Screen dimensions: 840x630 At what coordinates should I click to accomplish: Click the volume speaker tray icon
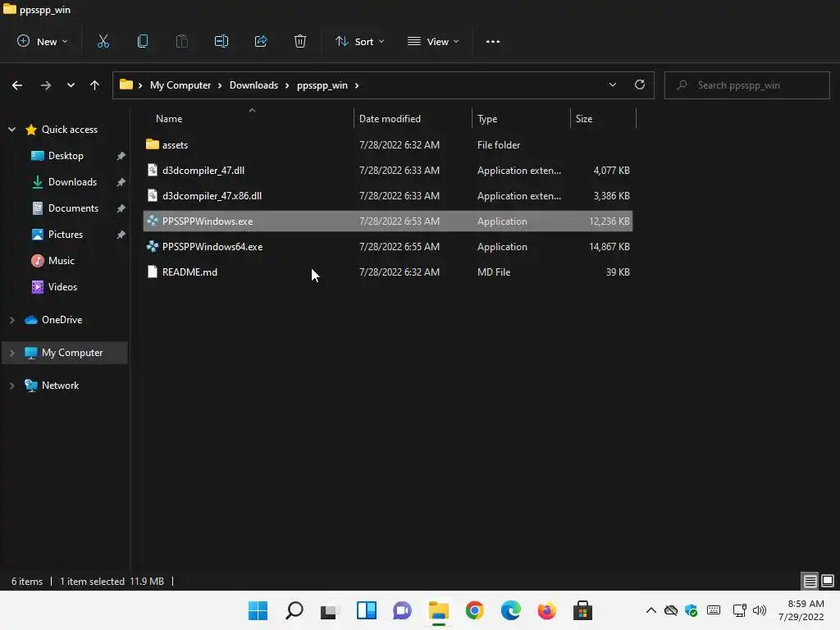point(759,610)
